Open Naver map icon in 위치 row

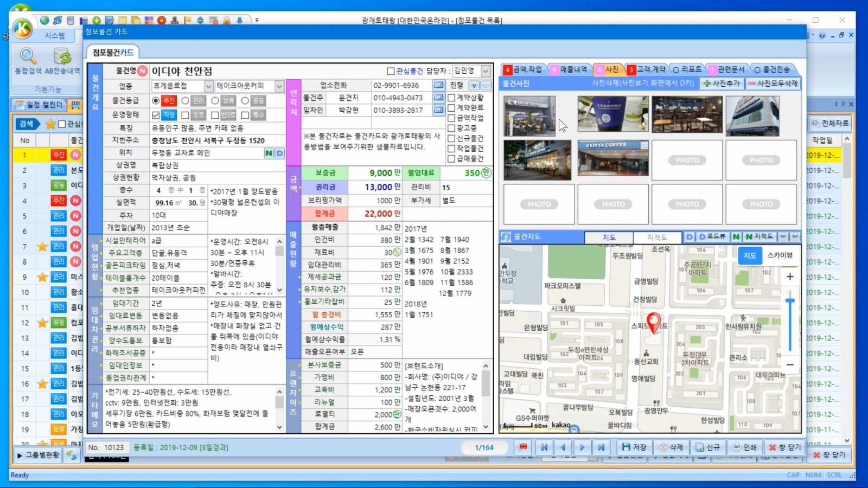tap(269, 153)
